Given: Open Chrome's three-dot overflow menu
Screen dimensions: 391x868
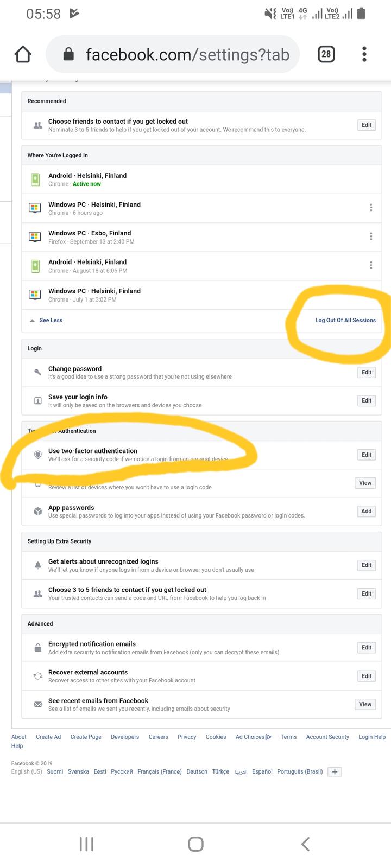Looking at the screenshot, I should point(364,54).
